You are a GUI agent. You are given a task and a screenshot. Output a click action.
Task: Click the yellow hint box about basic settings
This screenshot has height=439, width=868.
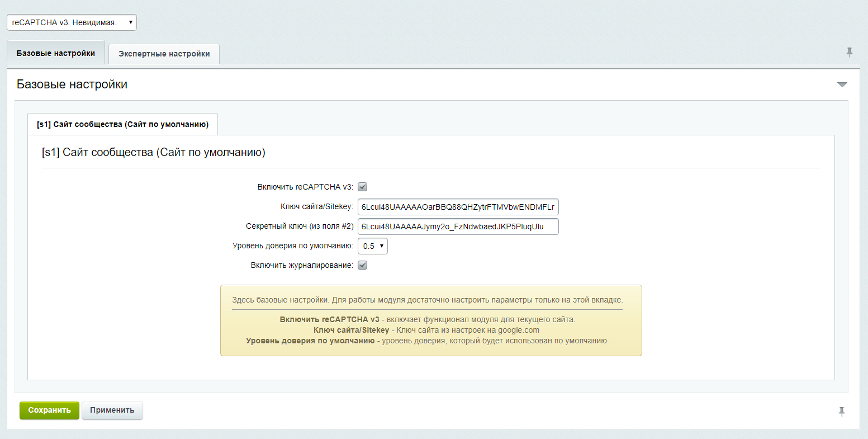click(x=430, y=320)
